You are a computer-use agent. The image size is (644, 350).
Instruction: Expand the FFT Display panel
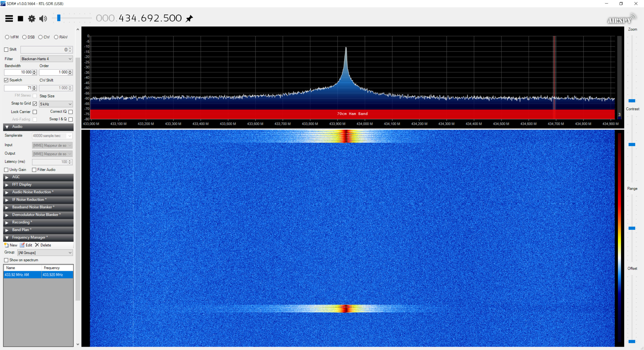click(x=22, y=184)
